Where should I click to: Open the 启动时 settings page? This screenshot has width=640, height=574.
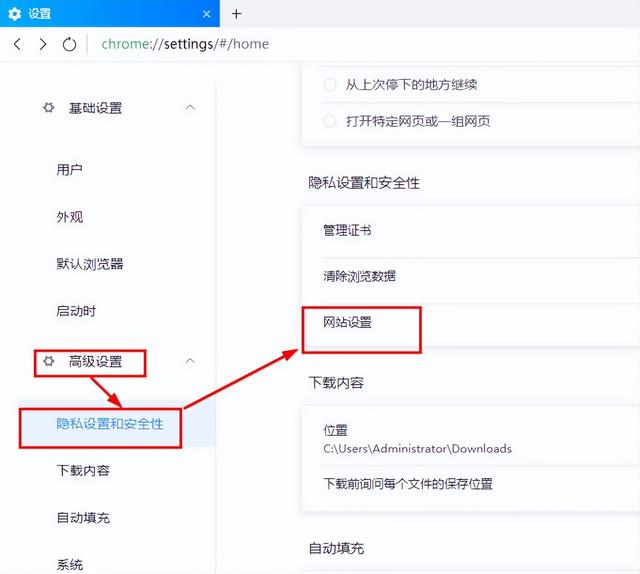pos(76,311)
